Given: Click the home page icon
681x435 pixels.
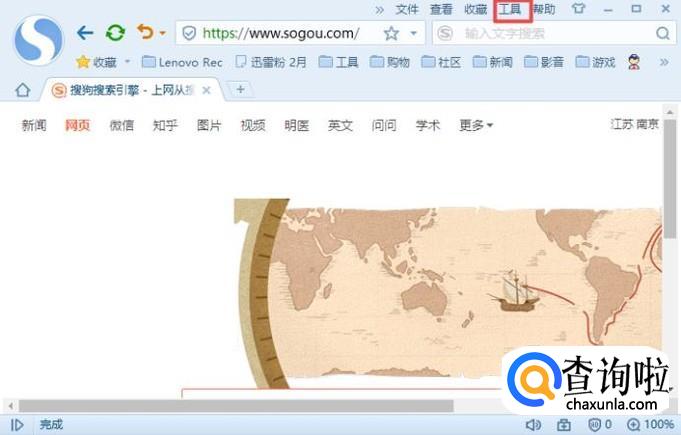Looking at the screenshot, I should point(23,90).
